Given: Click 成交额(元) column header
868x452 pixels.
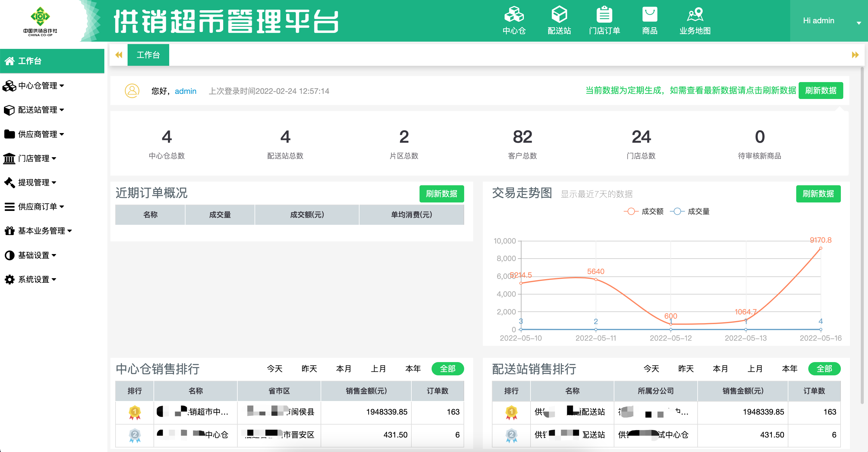Looking at the screenshot, I should click(x=307, y=215).
